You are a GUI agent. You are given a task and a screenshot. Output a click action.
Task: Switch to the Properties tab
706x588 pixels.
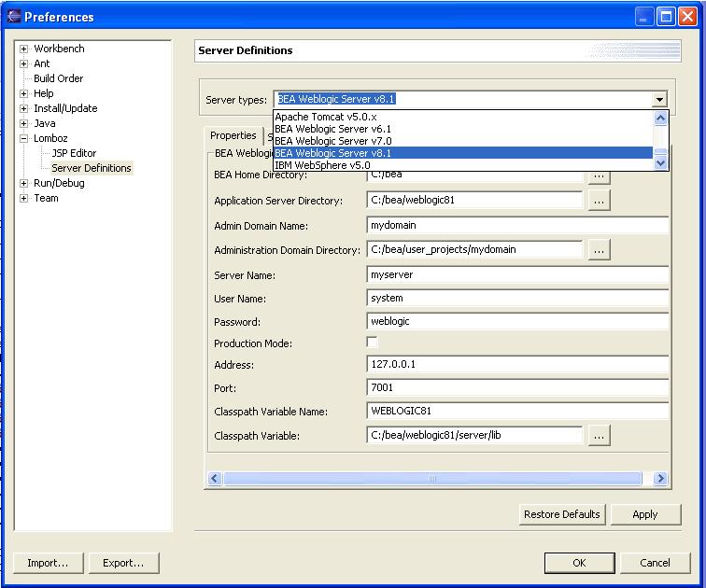tap(233, 136)
